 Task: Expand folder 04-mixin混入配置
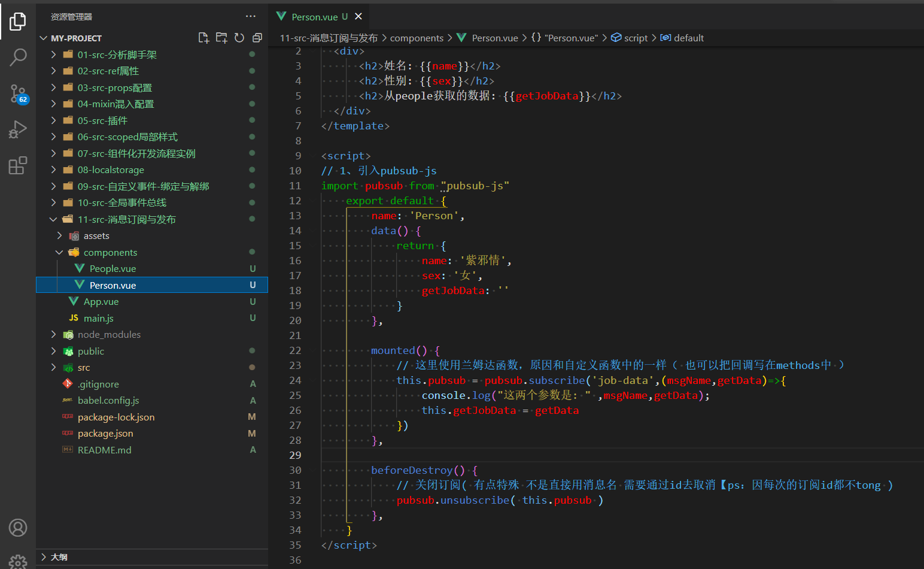53,104
